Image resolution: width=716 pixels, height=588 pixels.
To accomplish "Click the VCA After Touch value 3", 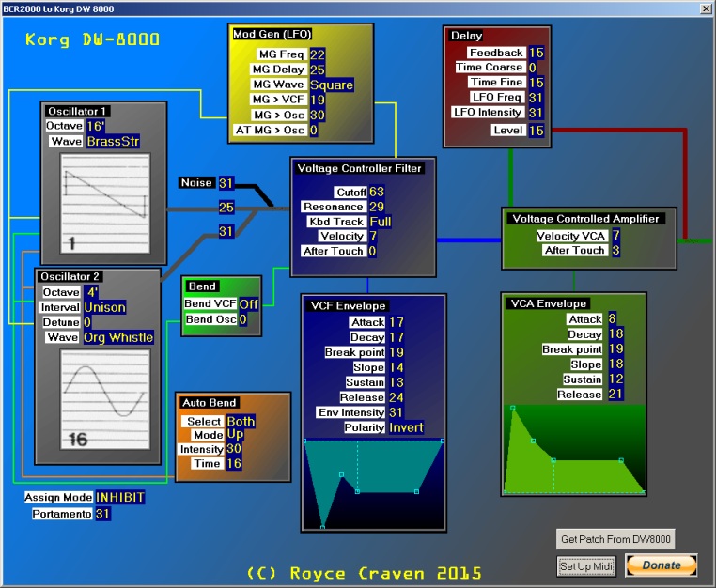I will pos(616,250).
